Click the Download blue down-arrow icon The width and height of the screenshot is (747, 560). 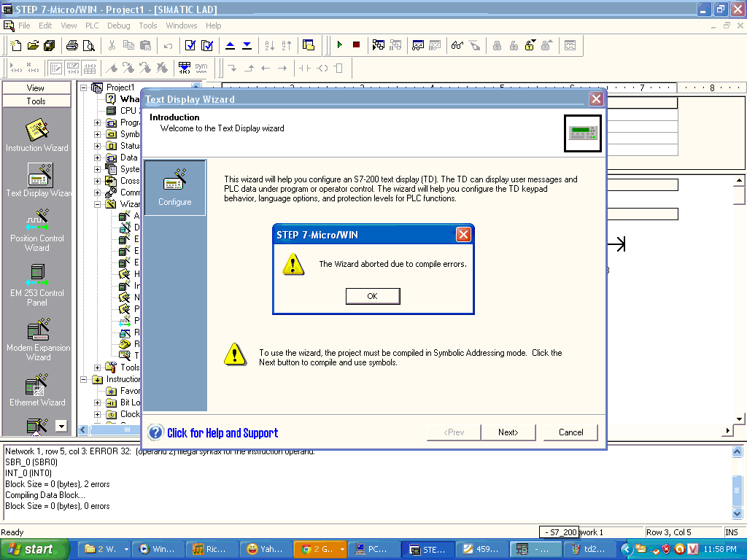[247, 45]
